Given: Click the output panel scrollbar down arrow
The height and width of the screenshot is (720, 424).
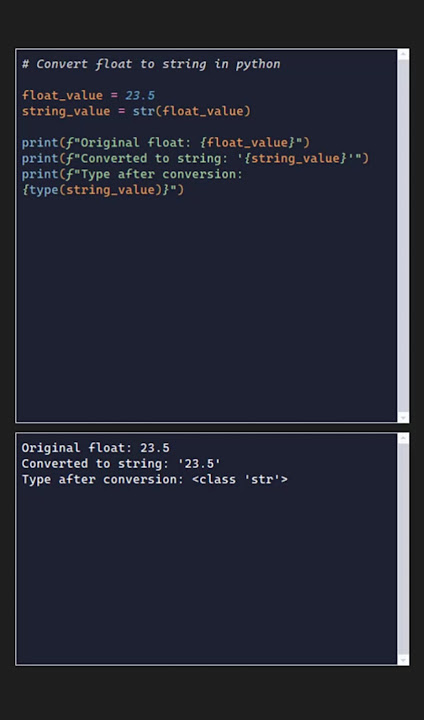Looking at the screenshot, I should pos(403,659).
